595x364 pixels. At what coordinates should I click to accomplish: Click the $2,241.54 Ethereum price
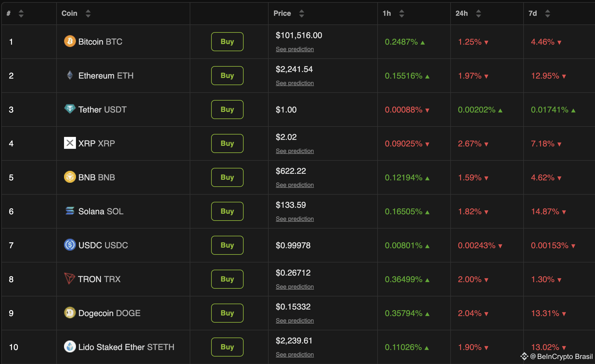pyautogui.click(x=294, y=69)
